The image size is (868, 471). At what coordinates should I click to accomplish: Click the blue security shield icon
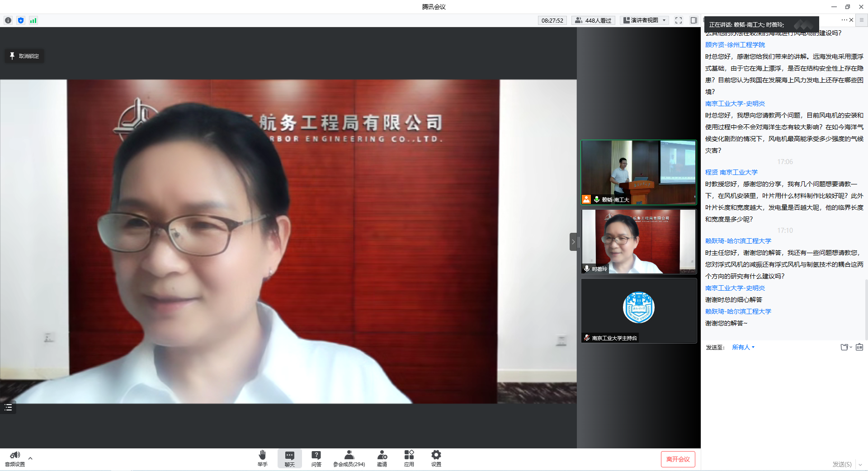pos(21,20)
